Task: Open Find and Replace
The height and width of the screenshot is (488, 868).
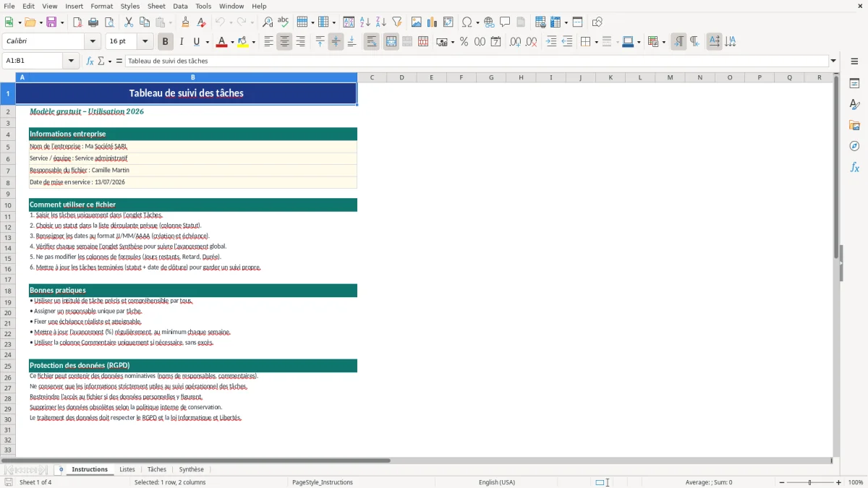Action: (268, 22)
